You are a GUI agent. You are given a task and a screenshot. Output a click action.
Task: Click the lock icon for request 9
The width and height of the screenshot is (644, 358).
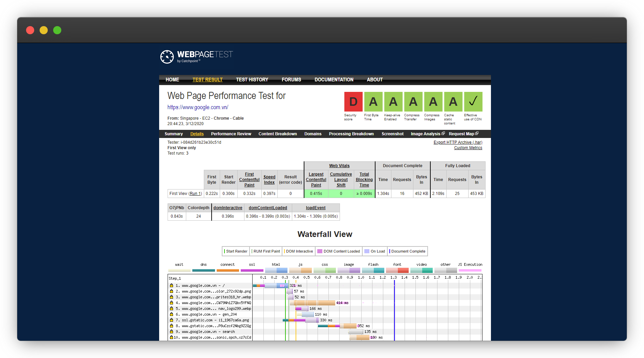tap(171, 332)
